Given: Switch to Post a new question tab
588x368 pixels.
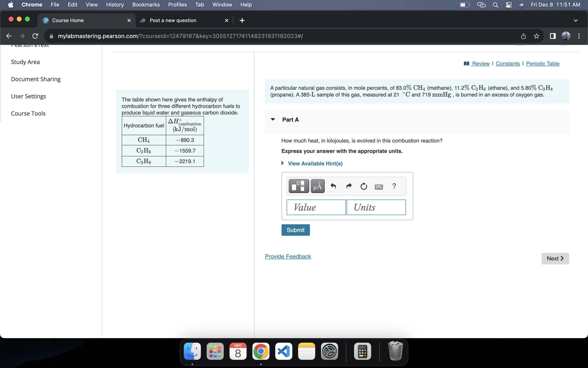Looking at the screenshot, I should tap(184, 20).
